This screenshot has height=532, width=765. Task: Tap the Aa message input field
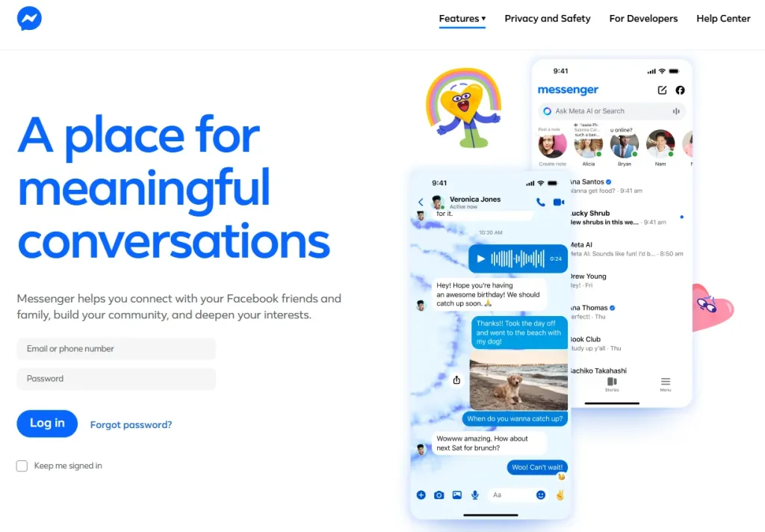click(x=511, y=495)
